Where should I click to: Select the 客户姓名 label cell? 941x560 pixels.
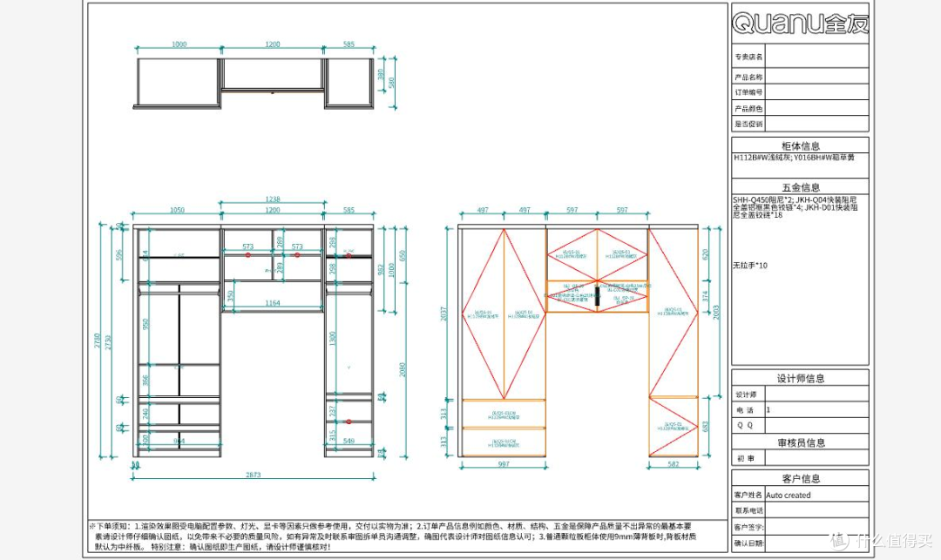click(x=748, y=495)
